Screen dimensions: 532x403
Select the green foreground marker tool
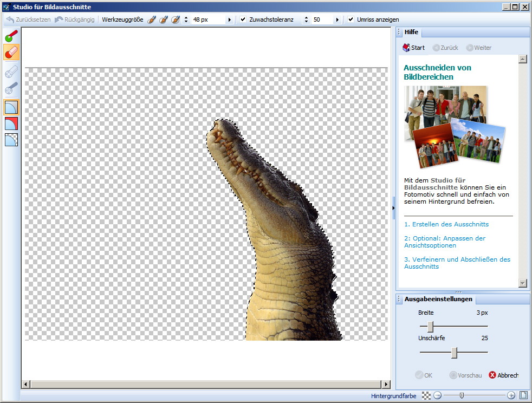click(x=11, y=37)
